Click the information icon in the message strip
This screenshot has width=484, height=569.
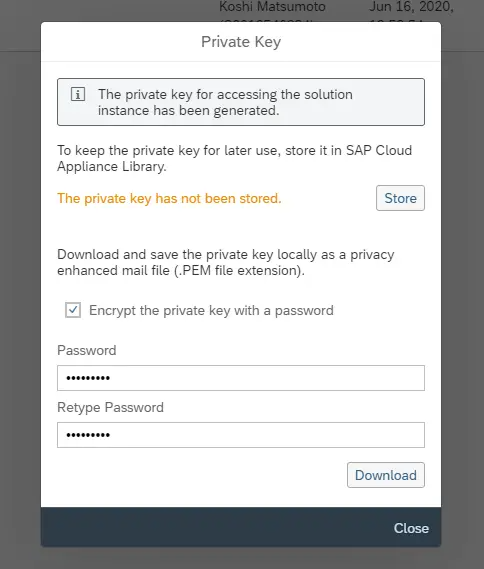tap(78, 94)
